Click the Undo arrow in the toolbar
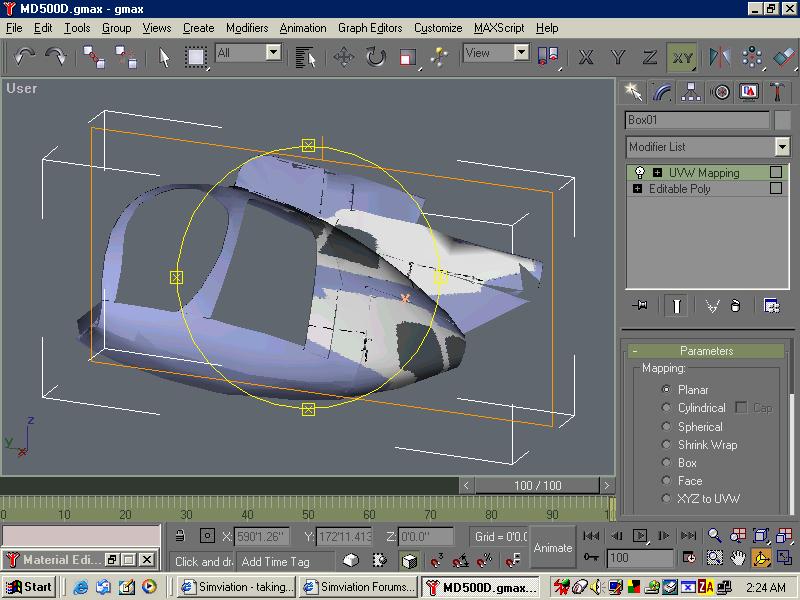 pyautogui.click(x=24, y=57)
